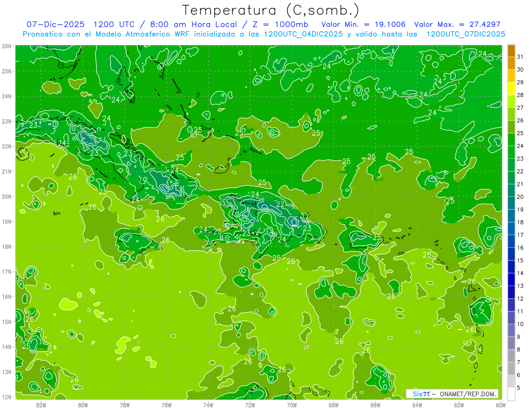Click the "24N" latitude axis label

(x=7, y=96)
